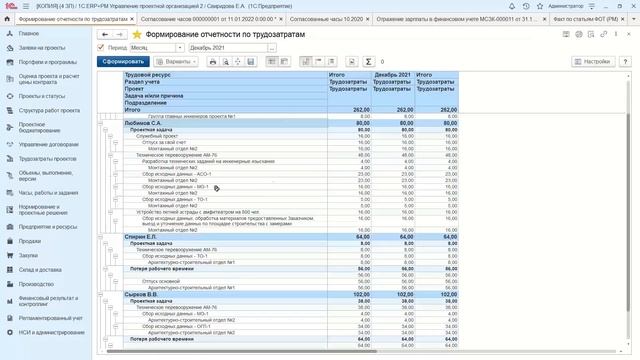Click the Сформировать button
This screenshot has height=360, width=640.
(x=123, y=62)
